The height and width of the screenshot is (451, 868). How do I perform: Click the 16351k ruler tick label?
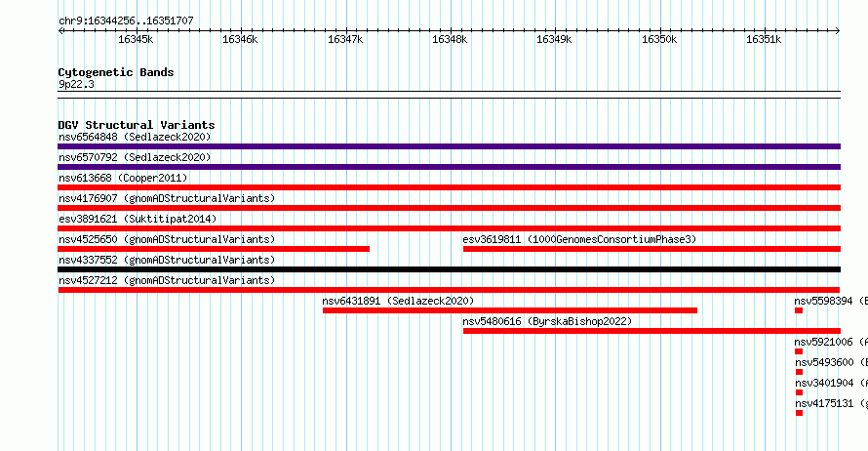[764, 39]
